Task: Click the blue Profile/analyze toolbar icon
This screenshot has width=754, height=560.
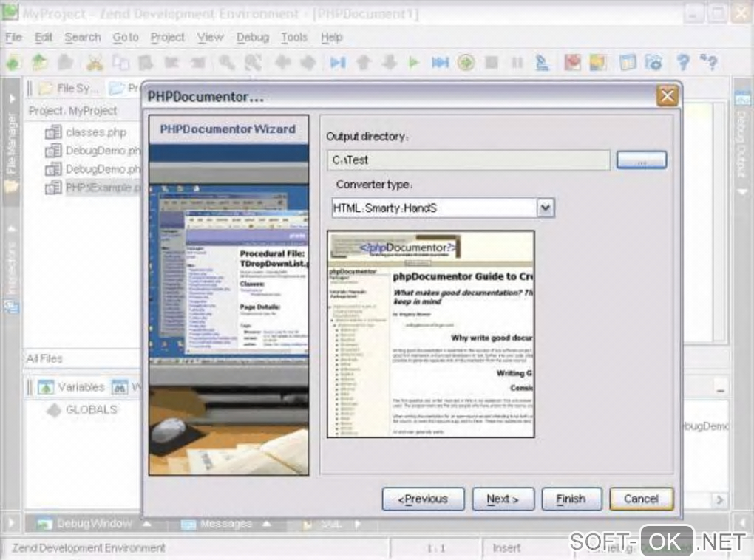Action: coord(542,63)
